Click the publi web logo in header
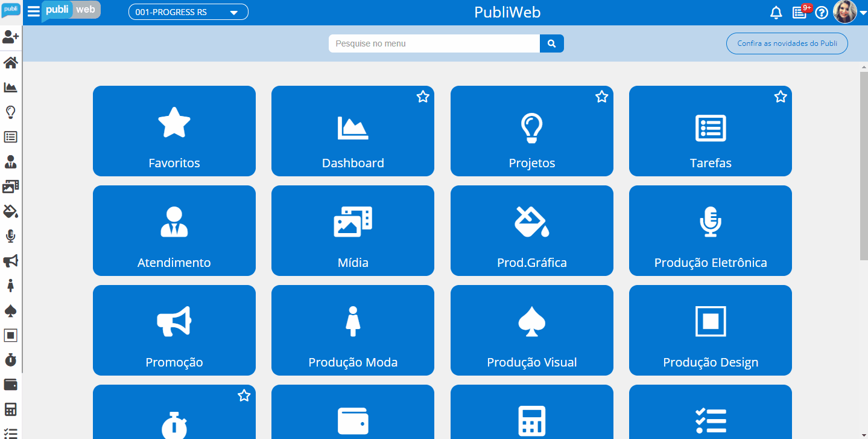The height and width of the screenshot is (439, 868). pyautogui.click(x=71, y=10)
